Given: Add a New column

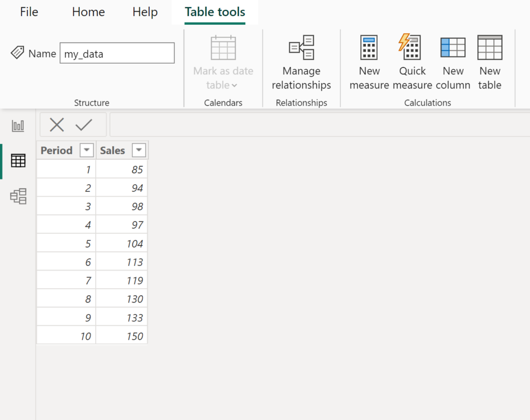Looking at the screenshot, I should coord(453,62).
